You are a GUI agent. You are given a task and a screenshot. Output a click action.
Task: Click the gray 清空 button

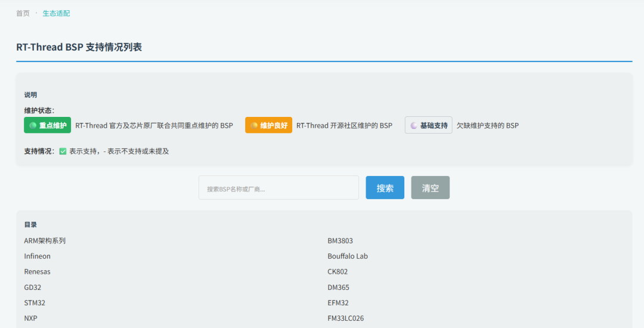[430, 188]
